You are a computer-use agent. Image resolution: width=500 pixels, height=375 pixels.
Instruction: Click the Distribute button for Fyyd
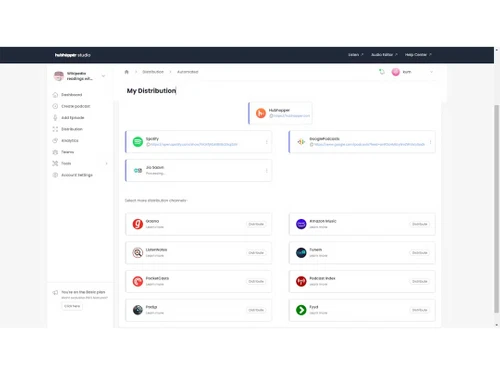point(420,310)
